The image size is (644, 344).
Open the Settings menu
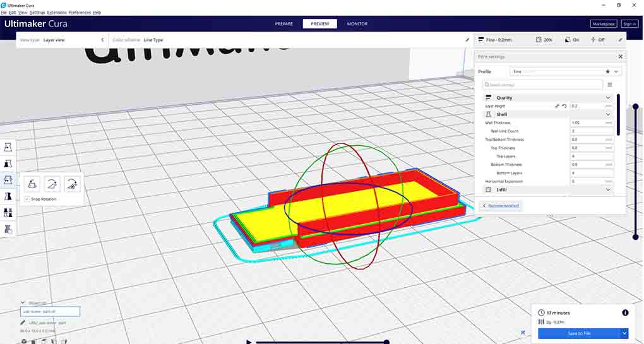37,13
